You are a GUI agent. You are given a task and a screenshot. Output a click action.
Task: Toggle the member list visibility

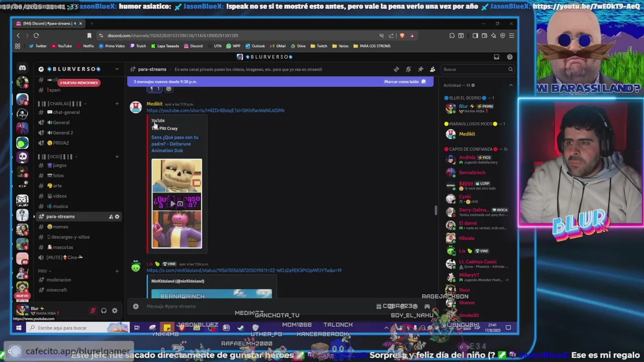coord(433,69)
